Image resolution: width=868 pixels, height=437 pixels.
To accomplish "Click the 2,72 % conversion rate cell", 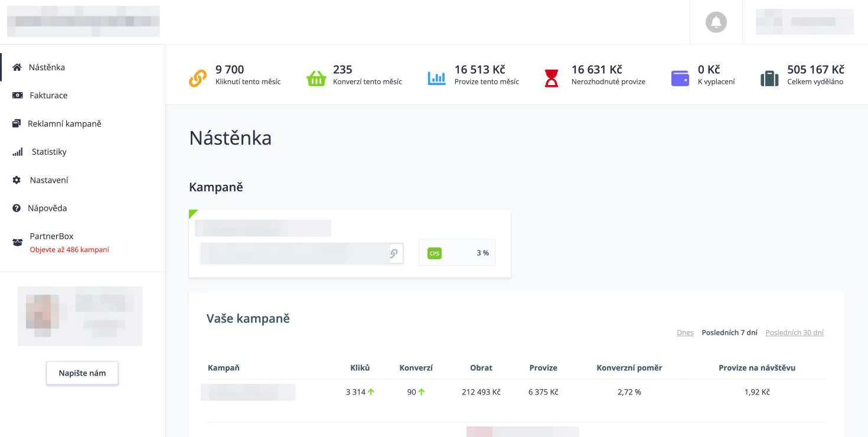I will pos(629,392).
